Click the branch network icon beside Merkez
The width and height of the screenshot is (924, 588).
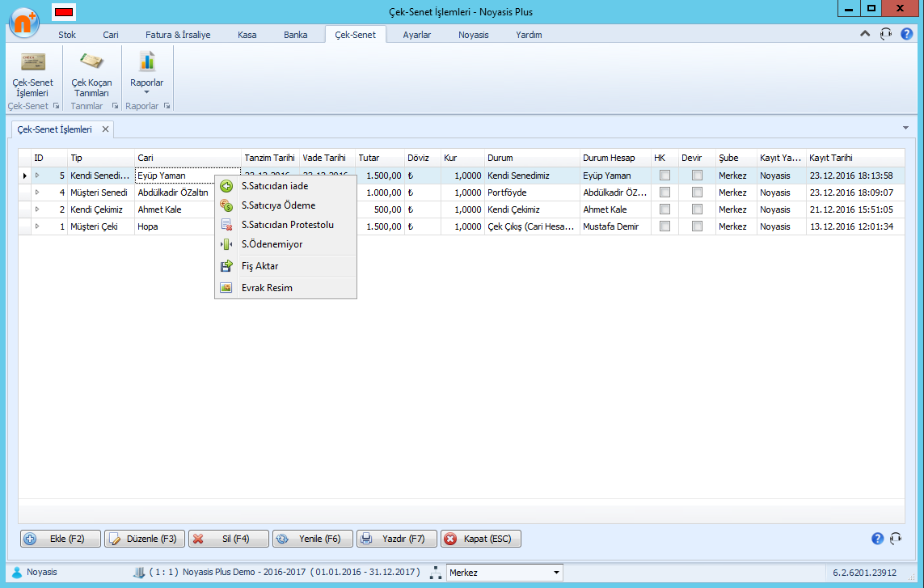(436, 572)
